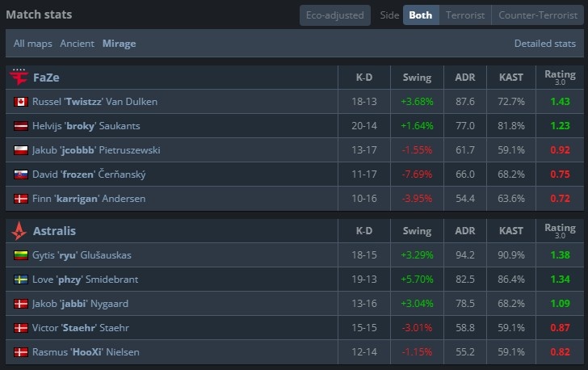Select the Mirage map tab
This screenshot has width=588, height=370.
[119, 44]
